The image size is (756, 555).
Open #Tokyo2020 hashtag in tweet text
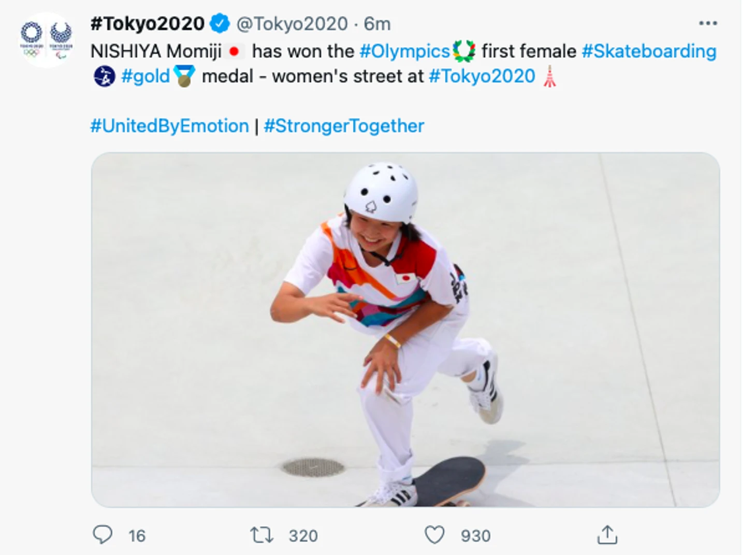pyautogui.click(x=482, y=76)
